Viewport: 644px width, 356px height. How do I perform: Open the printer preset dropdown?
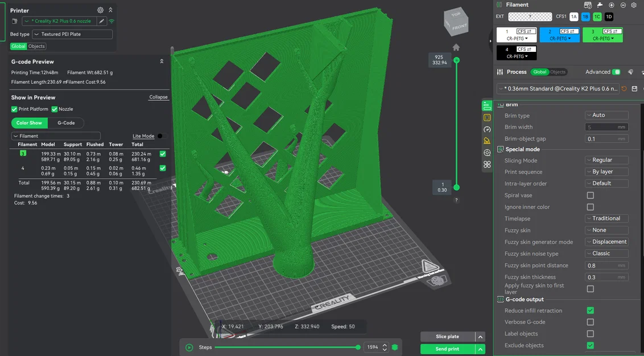pos(60,21)
